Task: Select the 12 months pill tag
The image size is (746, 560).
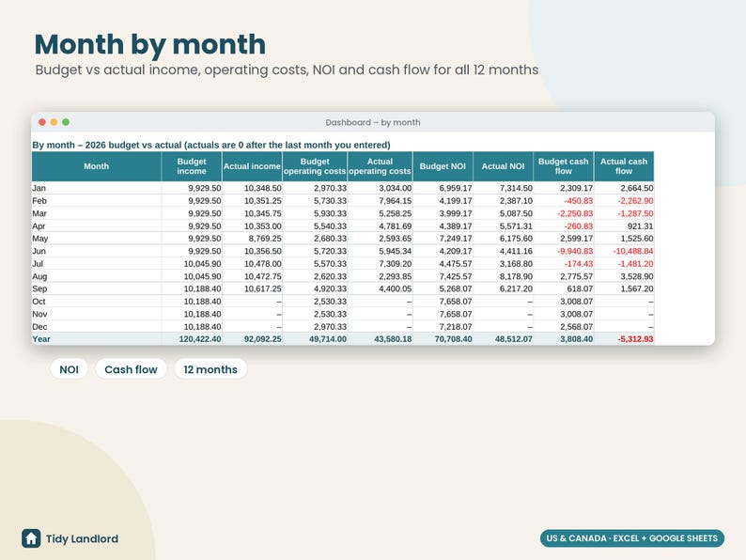Action: [x=210, y=369]
